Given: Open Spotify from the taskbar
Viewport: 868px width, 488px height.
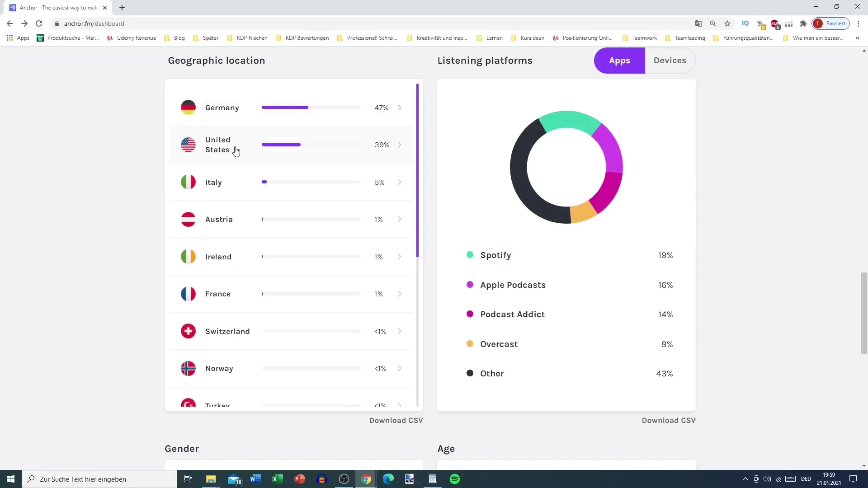Looking at the screenshot, I should point(455,479).
